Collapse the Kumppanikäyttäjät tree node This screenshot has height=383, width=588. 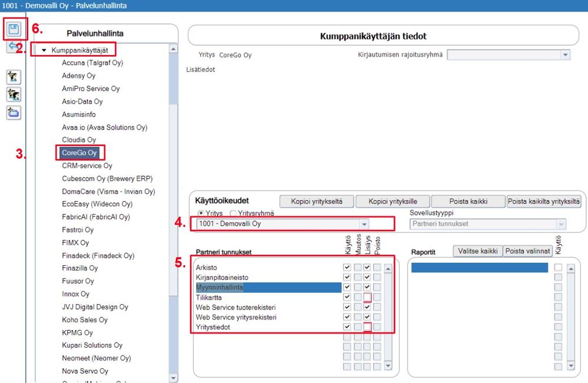pyautogui.click(x=44, y=50)
